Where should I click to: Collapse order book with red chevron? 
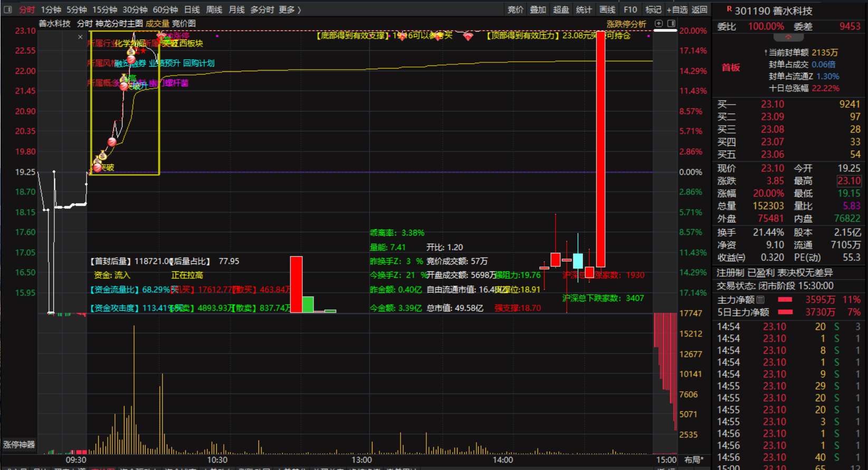click(x=788, y=37)
